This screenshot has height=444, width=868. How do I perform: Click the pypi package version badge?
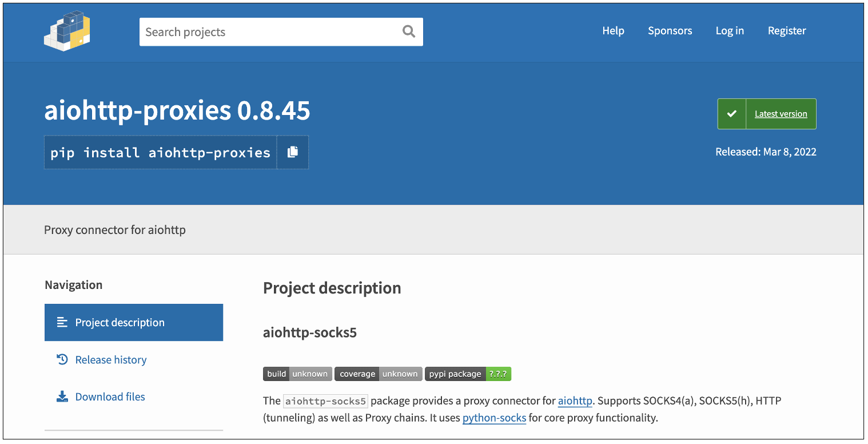tap(468, 374)
